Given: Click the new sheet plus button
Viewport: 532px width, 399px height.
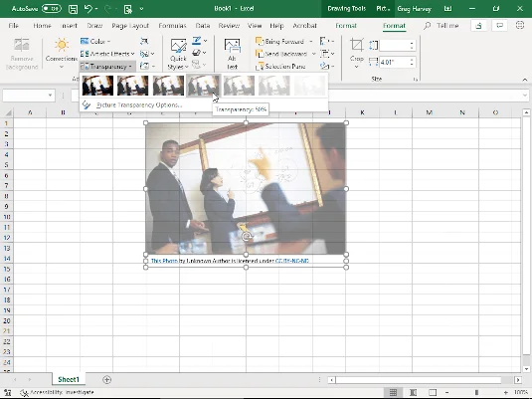Looking at the screenshot, I should point(106,380).
